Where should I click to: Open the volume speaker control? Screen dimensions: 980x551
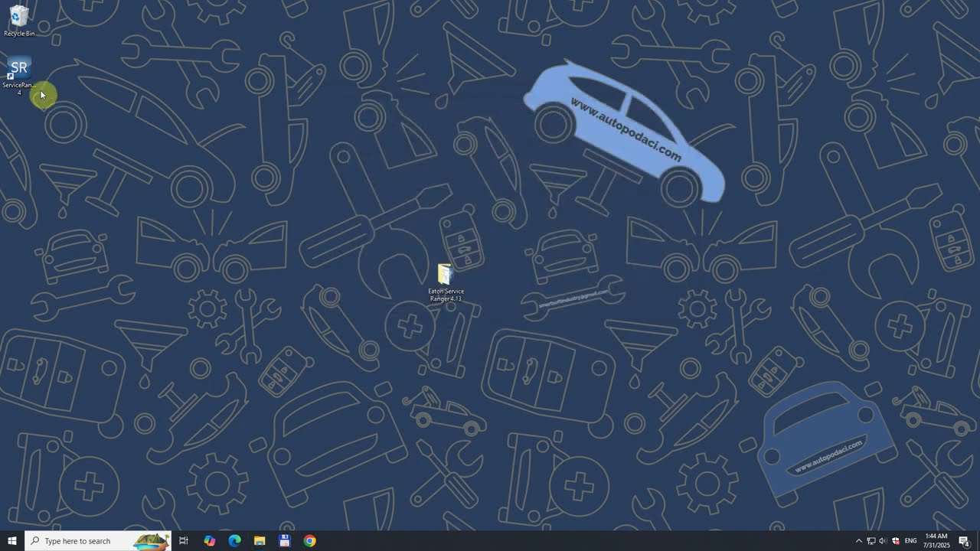click(x=883, y=541)
